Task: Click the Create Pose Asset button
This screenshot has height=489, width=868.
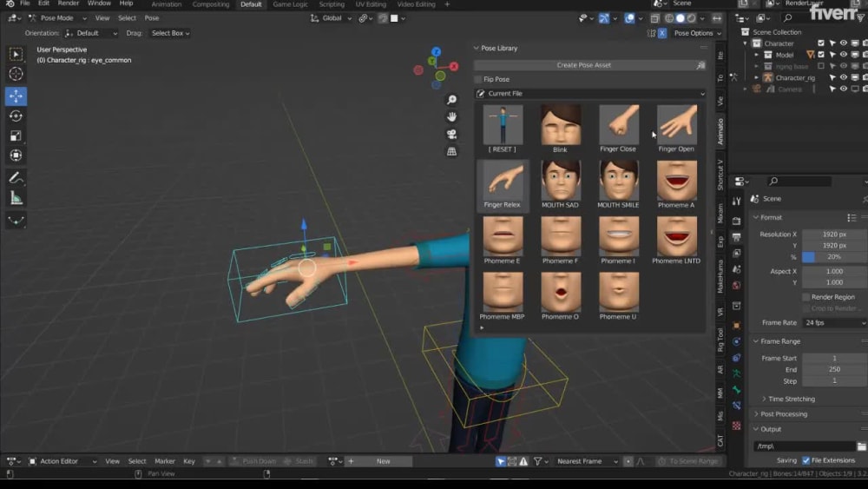Action: (584, 65)
